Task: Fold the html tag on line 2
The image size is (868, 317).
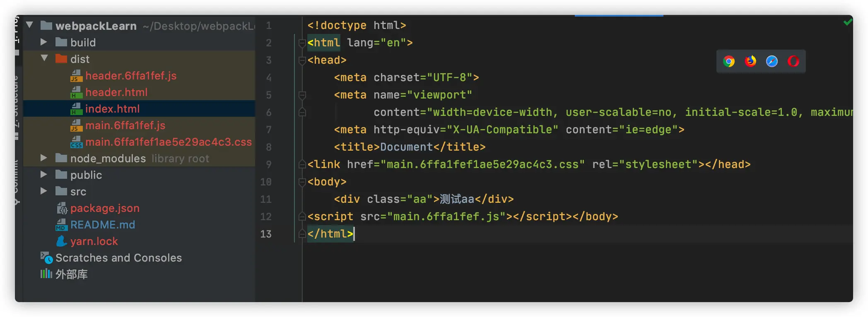Action: tap(302, 43)
